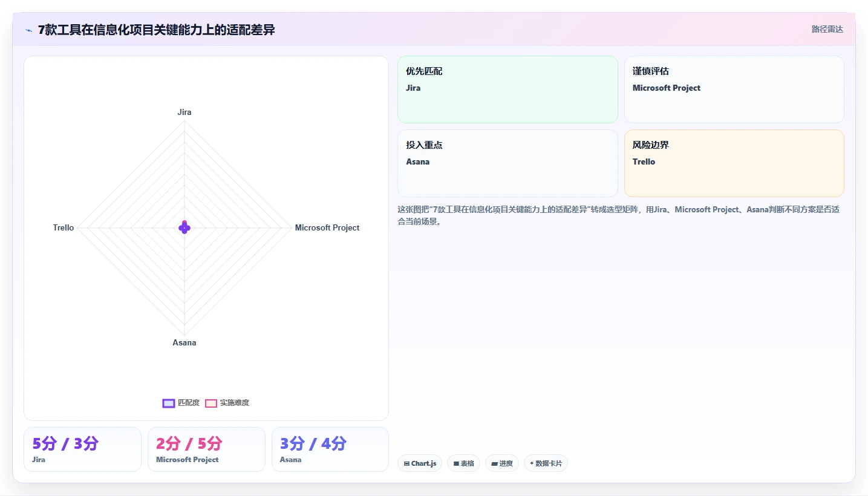Image resolution: width=868 pixels, height=496 pixels.
Task: Click the chart title 7款工具在信息化项目关键能力上的适配差异
Action: [157, 30]
